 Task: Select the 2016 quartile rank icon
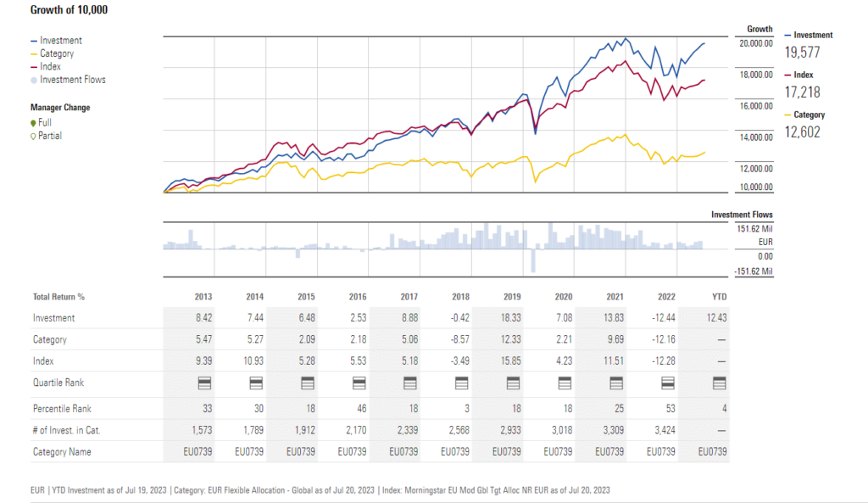[x=357, y=383]
